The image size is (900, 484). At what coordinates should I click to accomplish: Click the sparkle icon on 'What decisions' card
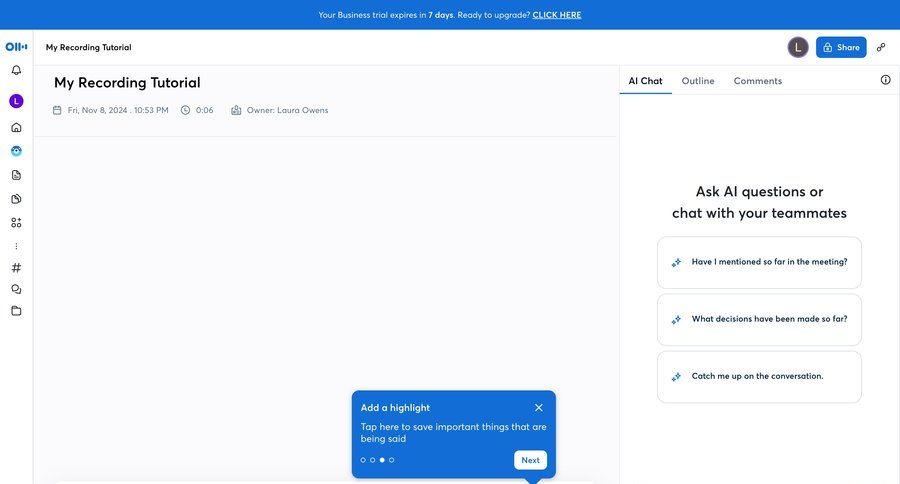point(676,319)
